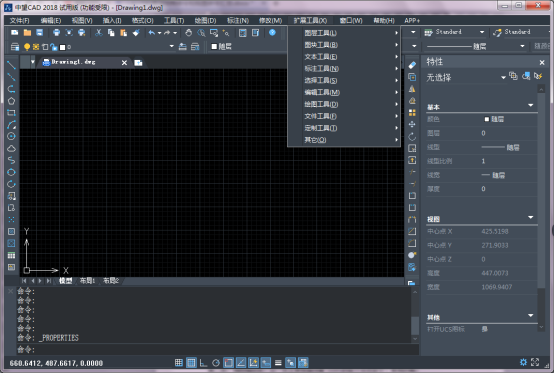Collapse the 基本 properties section
This screenshot has height=374, width=554.
(530, 106)
